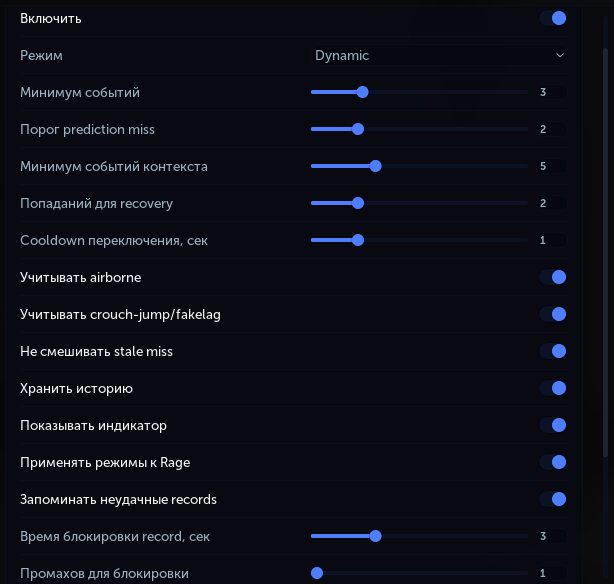Click the Cooldown переключения slider handle
Viewport: 614px width, 584px height.
[x=358, y=240]
